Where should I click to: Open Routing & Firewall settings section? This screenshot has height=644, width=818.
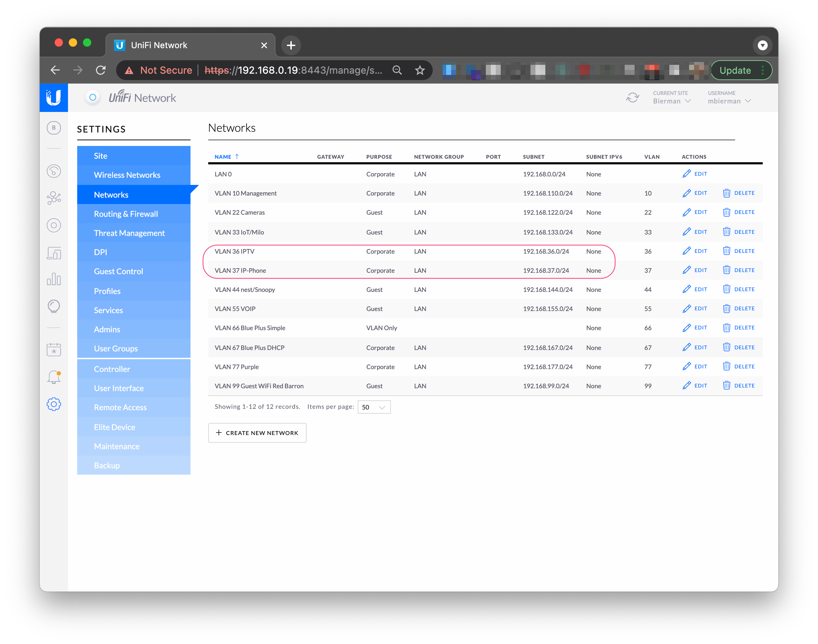[125, 214]
